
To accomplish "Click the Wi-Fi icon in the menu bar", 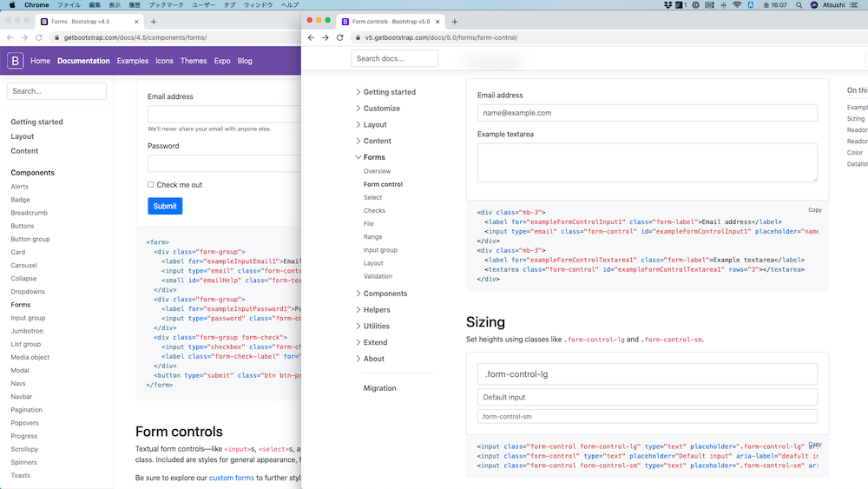I will click(737, 5).
